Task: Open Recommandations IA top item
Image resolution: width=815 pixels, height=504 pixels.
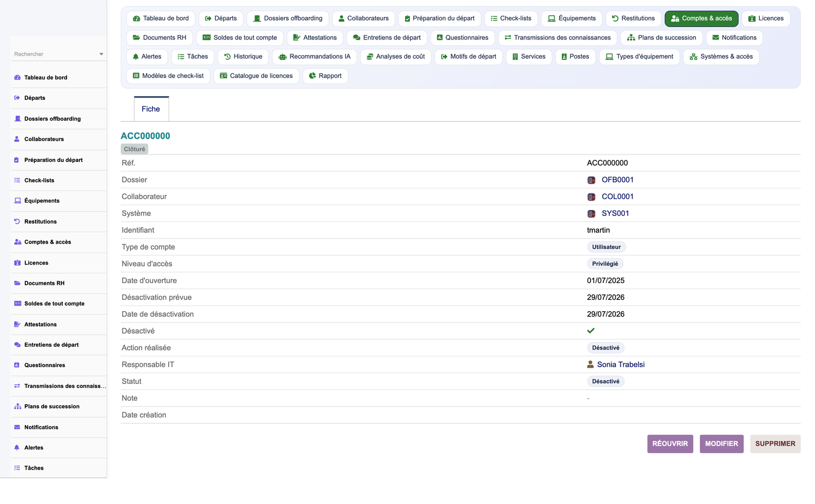Action: [x=315, y=57]
